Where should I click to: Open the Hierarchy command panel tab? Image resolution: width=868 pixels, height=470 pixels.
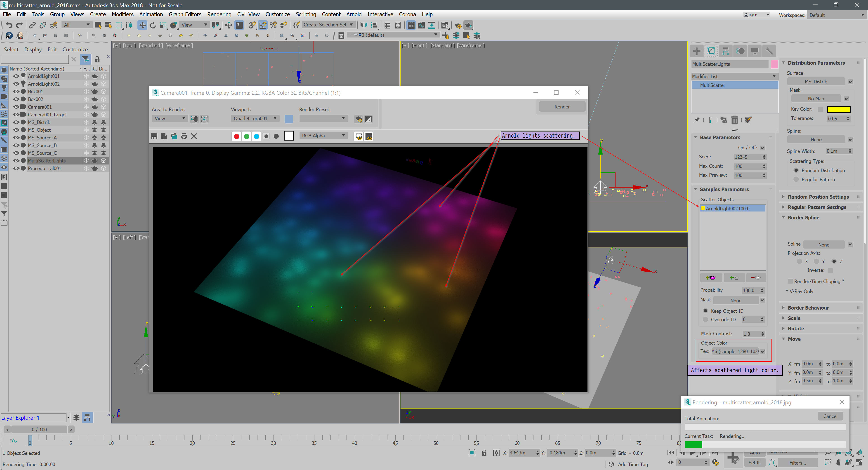(x=725, y=51)
